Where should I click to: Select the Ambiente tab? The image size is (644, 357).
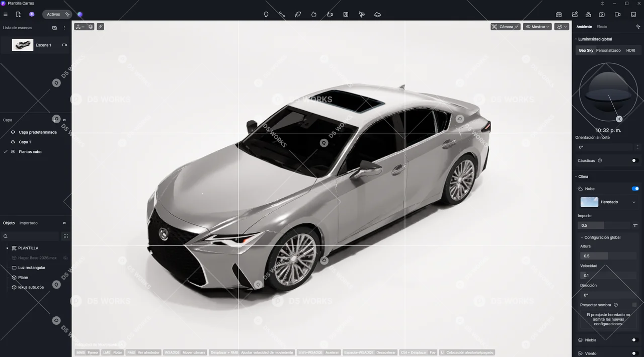pyautogui.click(x=584, y=27)
